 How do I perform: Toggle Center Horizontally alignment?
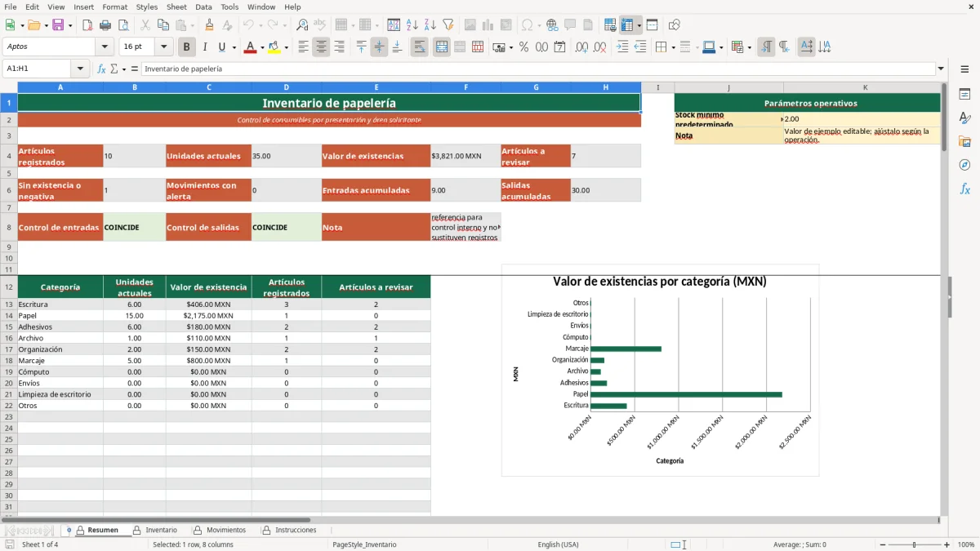(321, 47)
